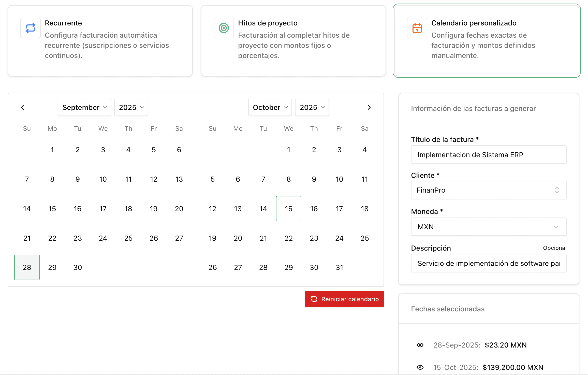Click the chevron on the Moneda field
The width and height of the screenshot is (588, 375).
click(556, 227)
